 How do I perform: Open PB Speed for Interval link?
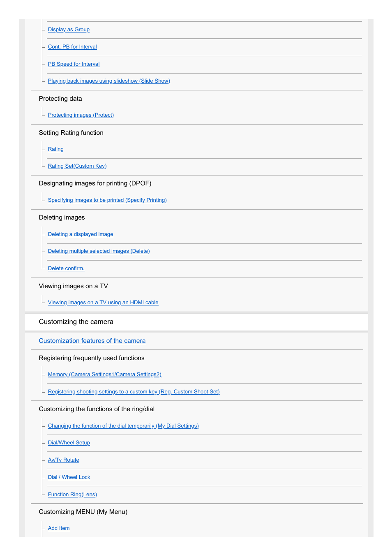[x=74, y=64]
